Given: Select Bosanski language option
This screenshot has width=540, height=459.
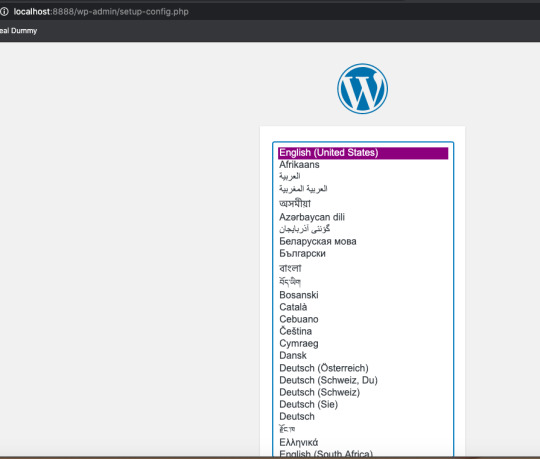Looking at the screenshot, I should 363,295.
